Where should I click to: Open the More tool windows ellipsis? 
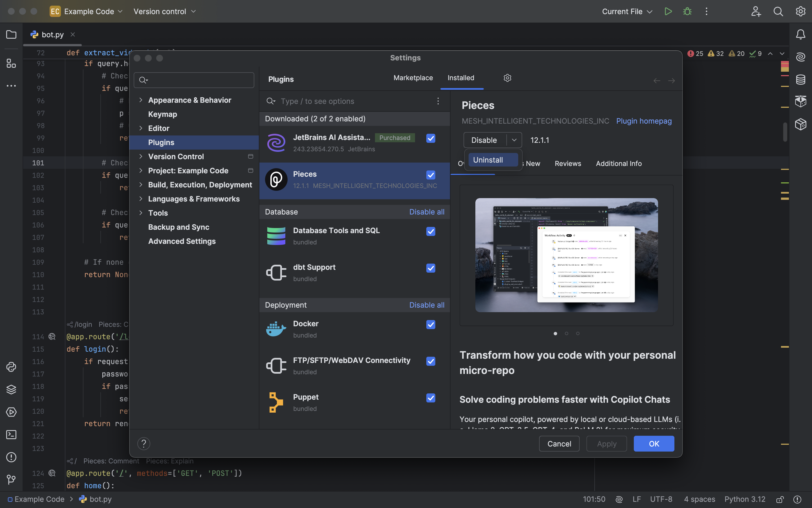tap(11, 86)
